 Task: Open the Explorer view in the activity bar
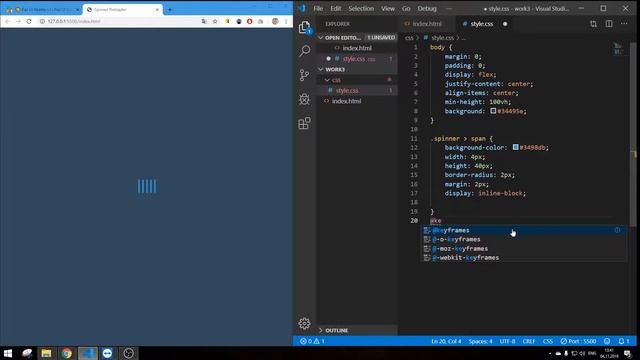click(x=304, y=28)
